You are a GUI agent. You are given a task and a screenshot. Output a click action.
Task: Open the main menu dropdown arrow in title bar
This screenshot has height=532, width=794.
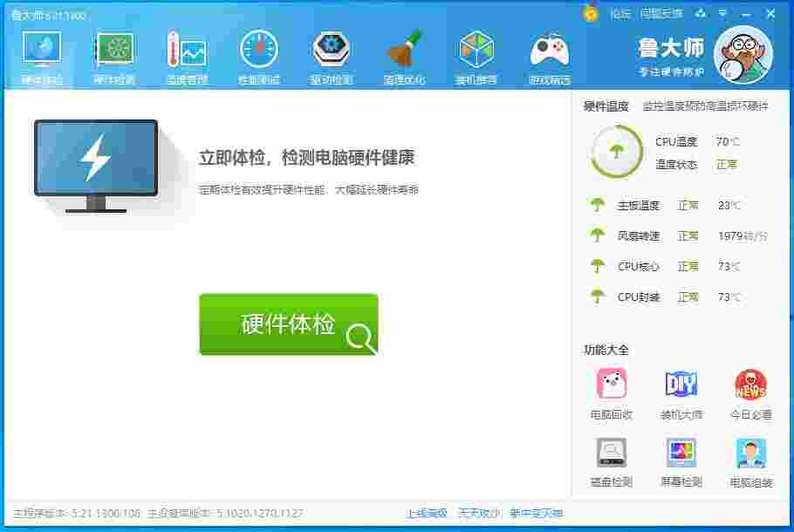tap(722, 14)
